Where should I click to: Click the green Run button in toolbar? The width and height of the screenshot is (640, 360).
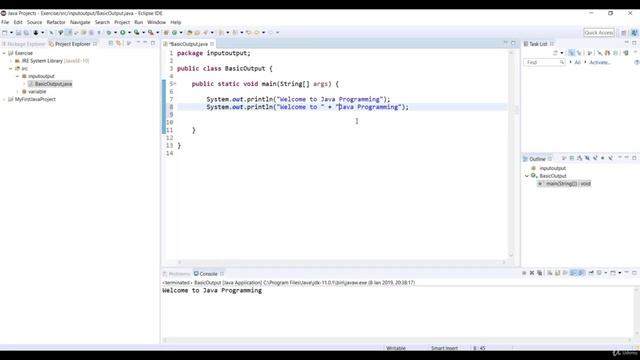coord(122,33)
